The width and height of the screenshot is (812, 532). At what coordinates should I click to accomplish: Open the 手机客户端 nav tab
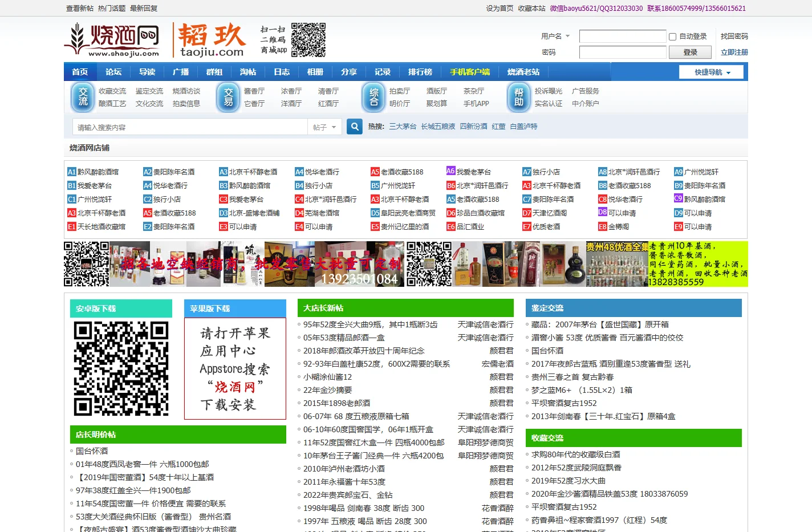[470, 72]
